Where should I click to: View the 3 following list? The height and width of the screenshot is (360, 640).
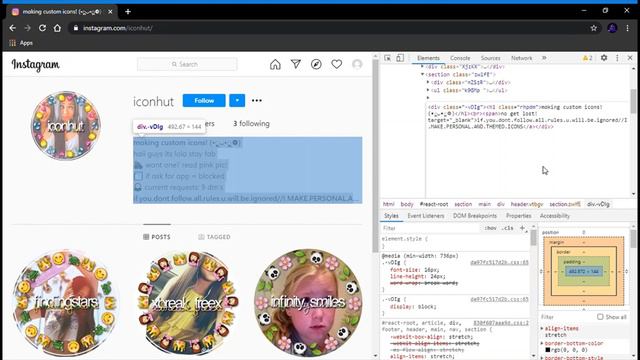251,124
